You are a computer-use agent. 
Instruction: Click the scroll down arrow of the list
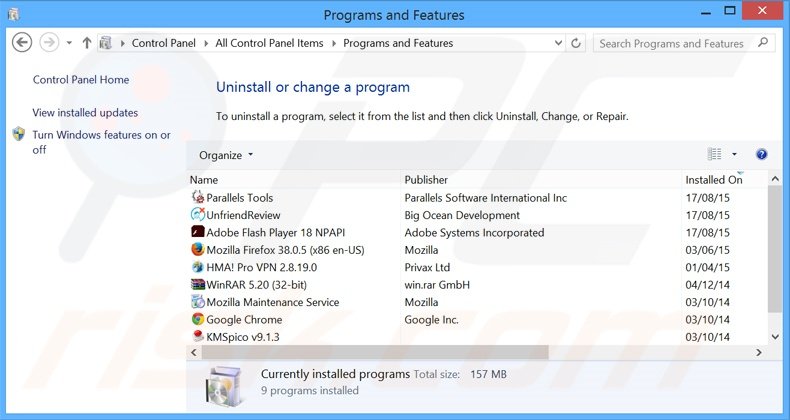click(x=775, y=337)
